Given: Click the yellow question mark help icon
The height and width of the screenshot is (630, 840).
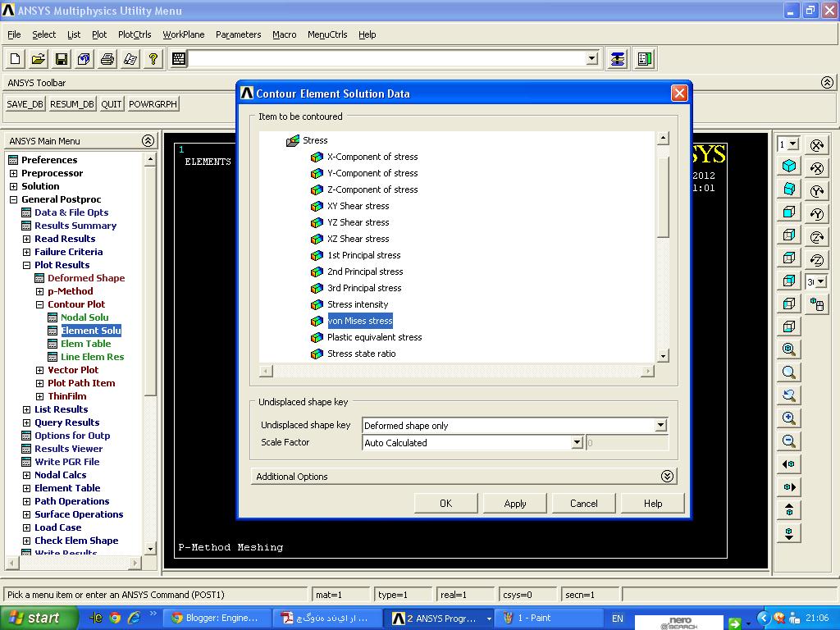Looking at the screenshot, I should coord(153,59).
